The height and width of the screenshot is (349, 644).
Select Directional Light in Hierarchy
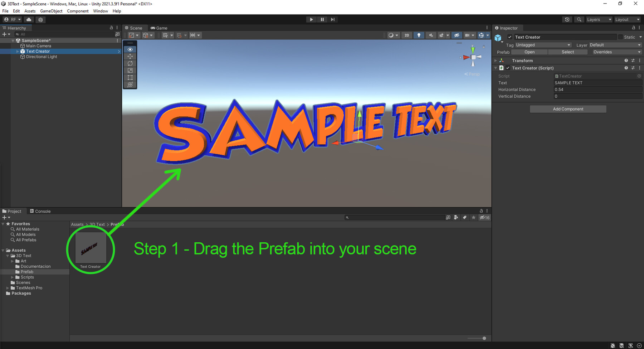42,57
